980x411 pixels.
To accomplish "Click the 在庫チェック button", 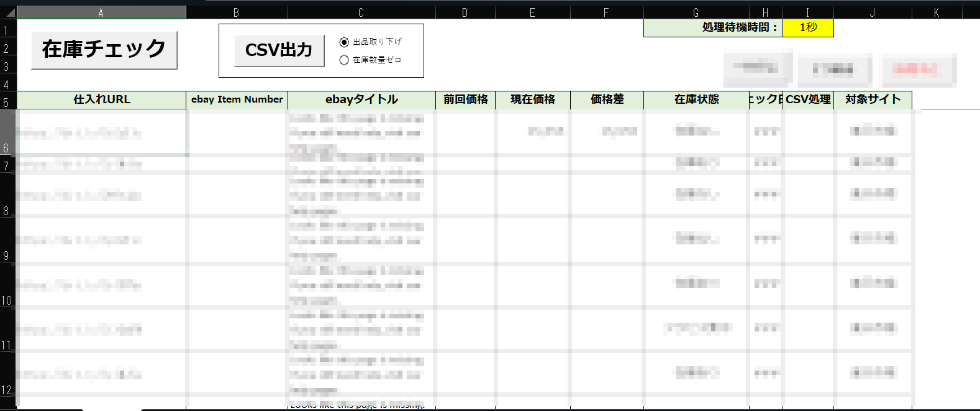I will (104, 50).
